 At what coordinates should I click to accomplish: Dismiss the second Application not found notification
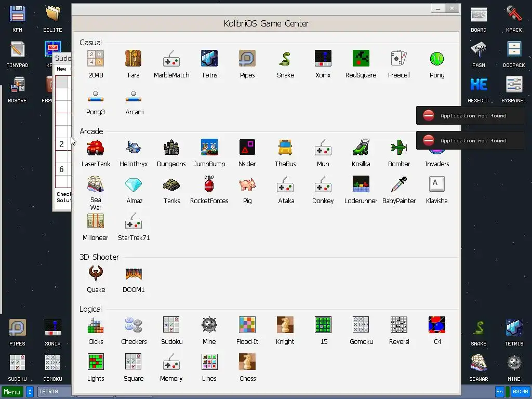click(x=470, y=140)
